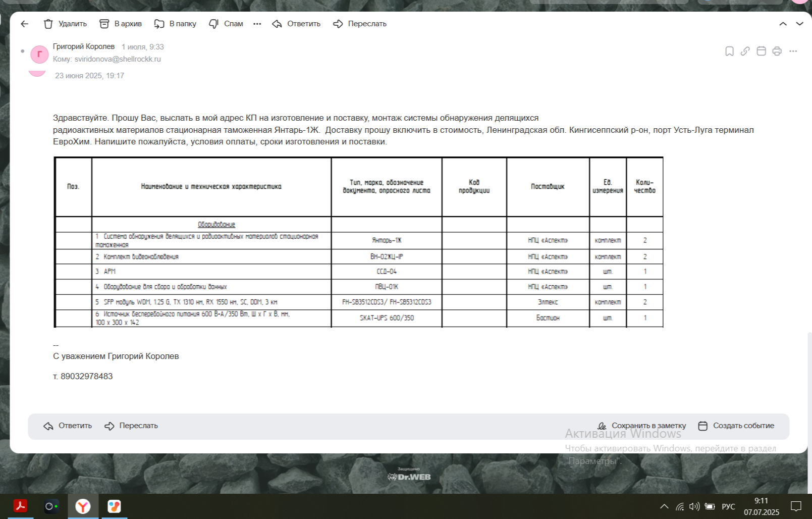Switch input language via РУС indicator
The image size is (812, 519).
[x=728, y=506]
